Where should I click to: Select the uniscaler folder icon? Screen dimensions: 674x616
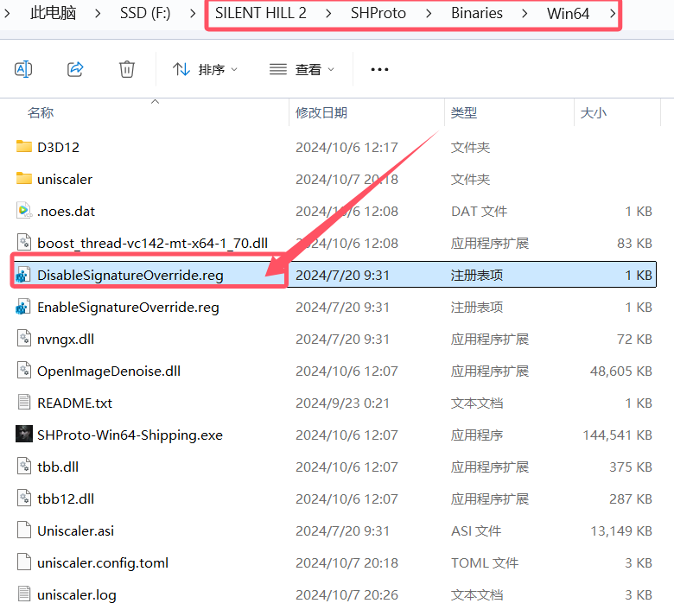click(x=23, y=179)
